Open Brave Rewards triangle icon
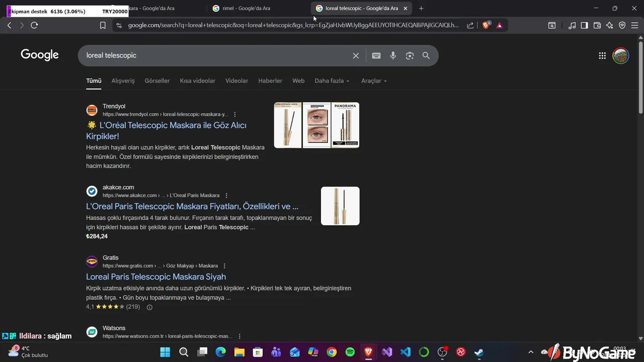Image resolution: width=644 pixels, height=362 pixels. click(x=499, y=25)
